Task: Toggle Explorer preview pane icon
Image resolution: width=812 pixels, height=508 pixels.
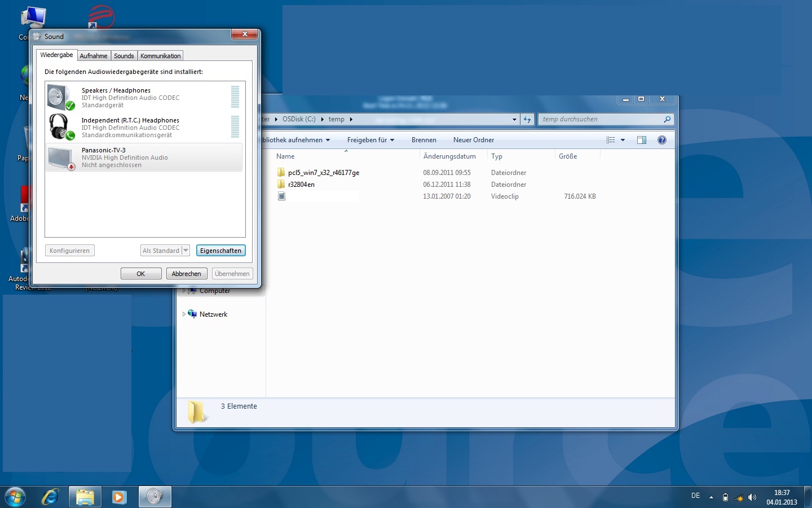Action: [x=642, y=140]
